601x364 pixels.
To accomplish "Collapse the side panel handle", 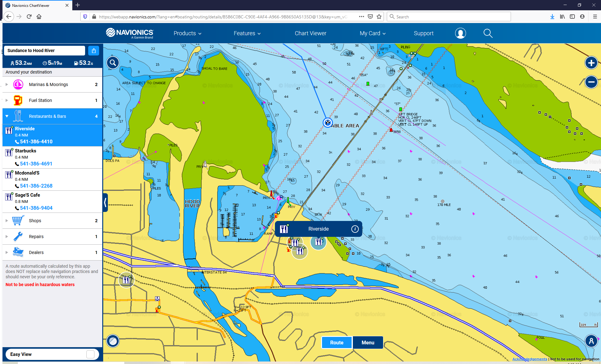I will (x=105, y=203).
